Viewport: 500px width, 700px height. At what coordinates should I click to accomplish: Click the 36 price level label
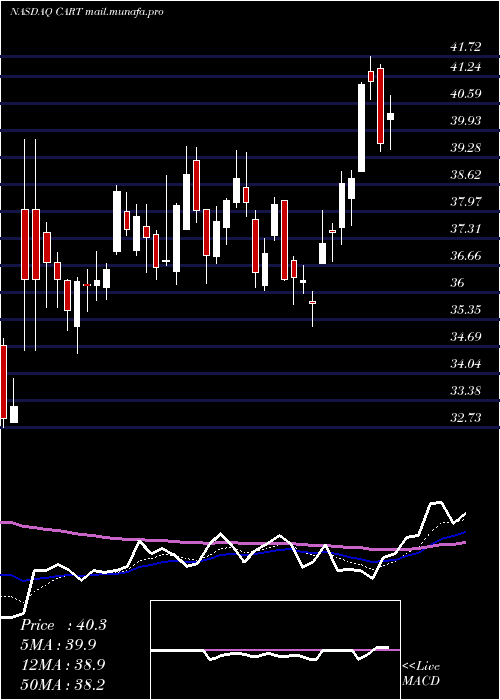[457, 283]
